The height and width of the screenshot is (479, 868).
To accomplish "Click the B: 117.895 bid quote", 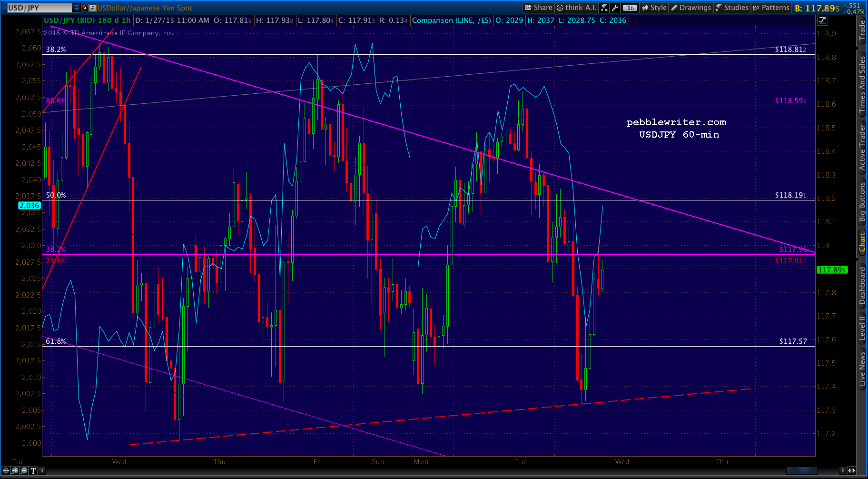I will pos(817,8).
